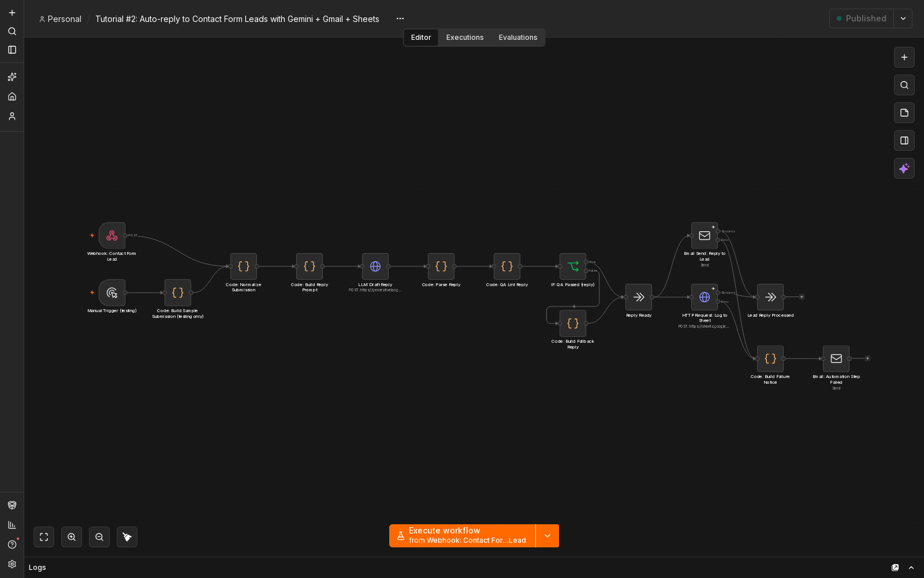Add a sticky note to canvas
This screenshot has height=578, width=924.
[x=904, y=113]
